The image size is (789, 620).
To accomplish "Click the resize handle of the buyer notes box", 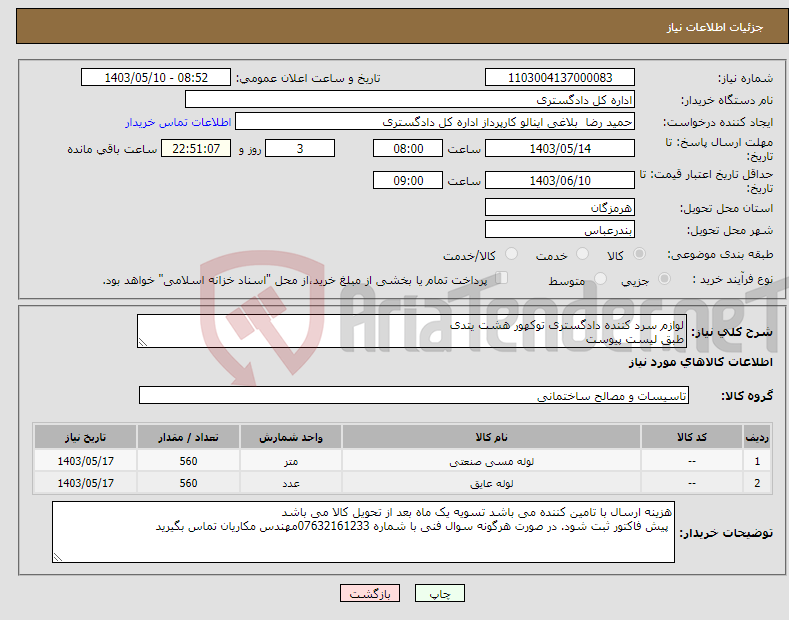I will coord(58,557).
